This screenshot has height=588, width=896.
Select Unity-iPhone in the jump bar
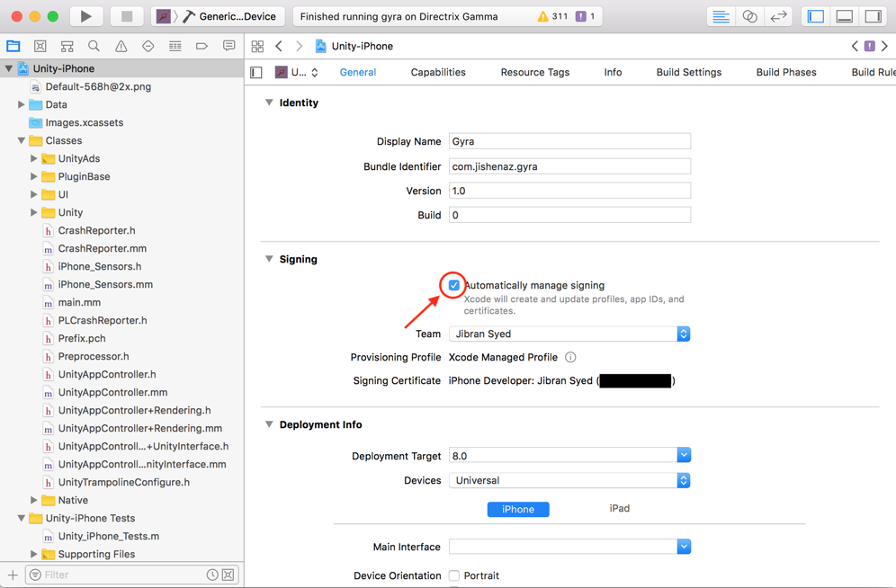[x=354, y=46]
